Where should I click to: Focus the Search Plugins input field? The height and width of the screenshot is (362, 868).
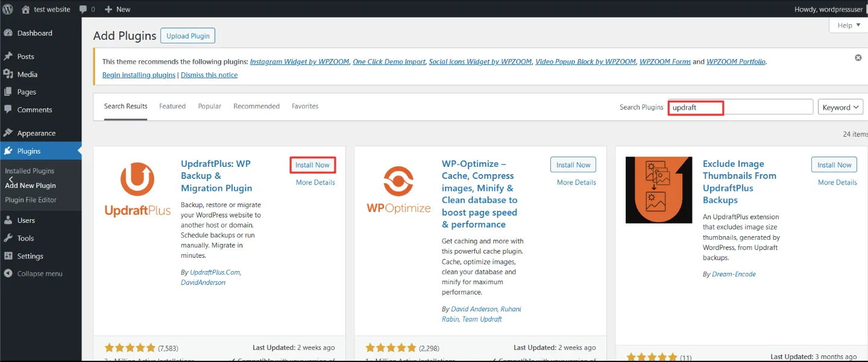tap(740, 107)
